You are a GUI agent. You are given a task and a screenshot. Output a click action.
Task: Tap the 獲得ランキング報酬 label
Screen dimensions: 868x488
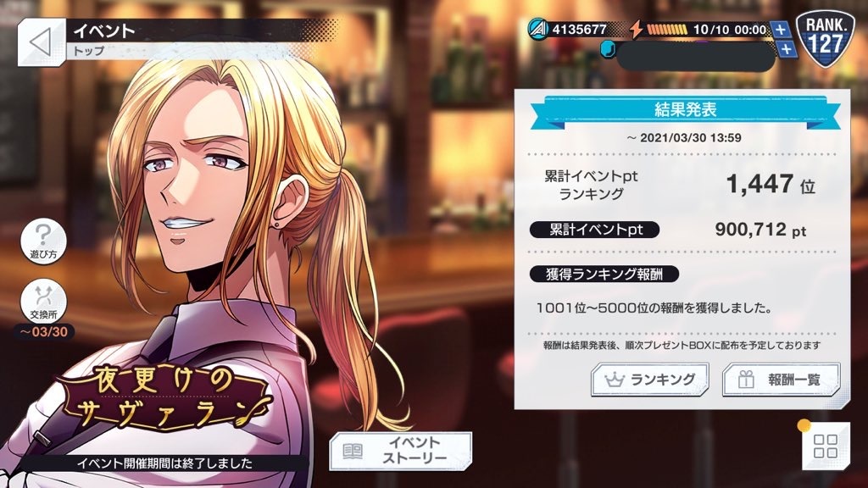point(604,274)
